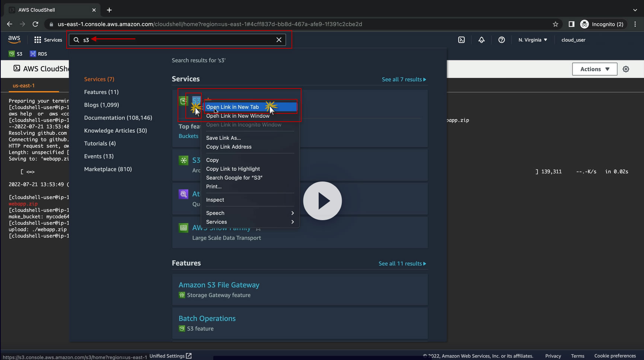Click the AWS logo home icon
This screenshot has width=644, height=360.
click(14, 39)
